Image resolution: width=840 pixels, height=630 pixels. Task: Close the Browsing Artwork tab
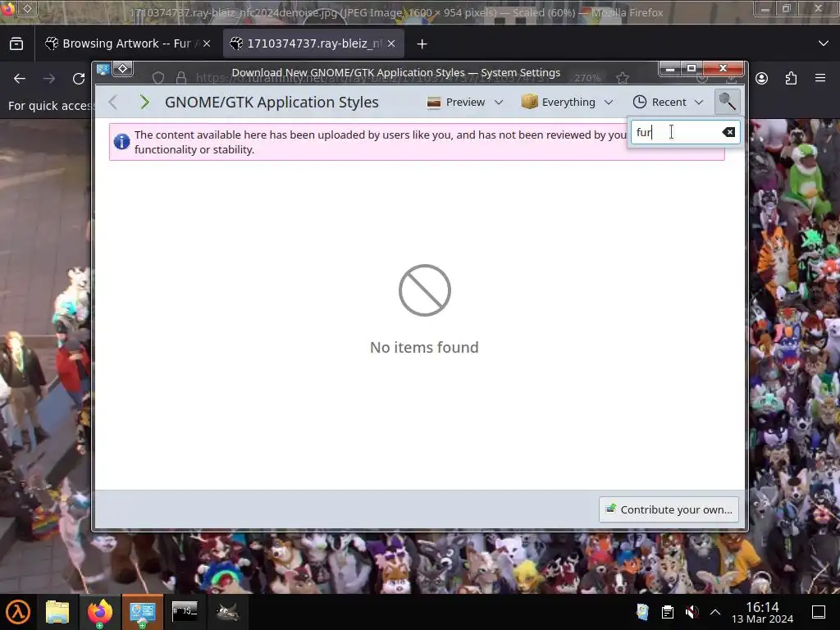click(x=207, y=43)
